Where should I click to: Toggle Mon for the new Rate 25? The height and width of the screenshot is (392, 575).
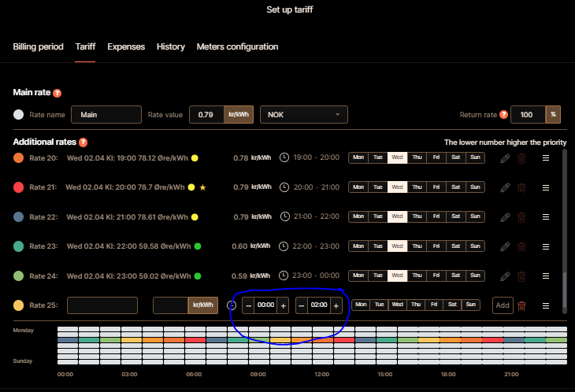click(x=361, y=305)
